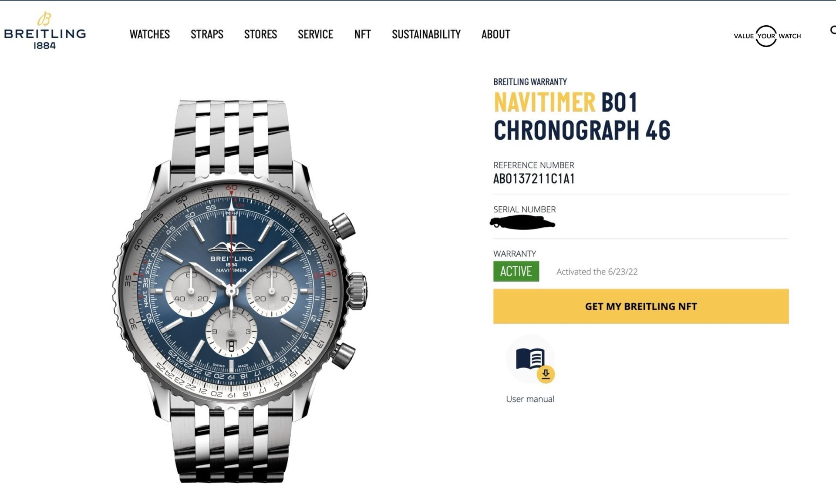This screenshot has height=504, width=836.
Task: Open the Straps menu
Action: click(207, 34)
